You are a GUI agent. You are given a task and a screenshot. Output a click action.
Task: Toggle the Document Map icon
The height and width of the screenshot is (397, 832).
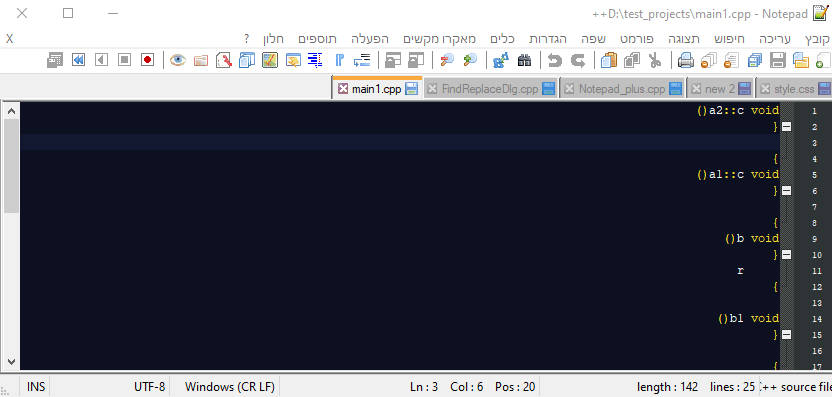[270, 60]
